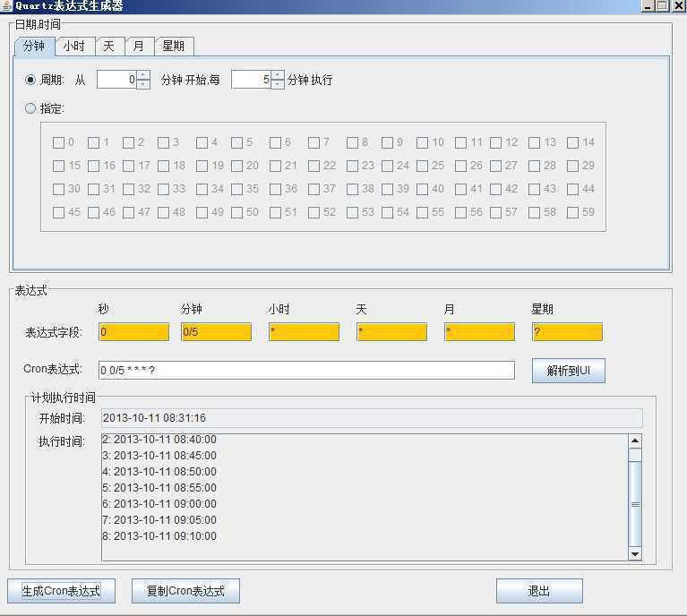Click the Cron表达式 text field
687x616 pixels.
point(306,370)
